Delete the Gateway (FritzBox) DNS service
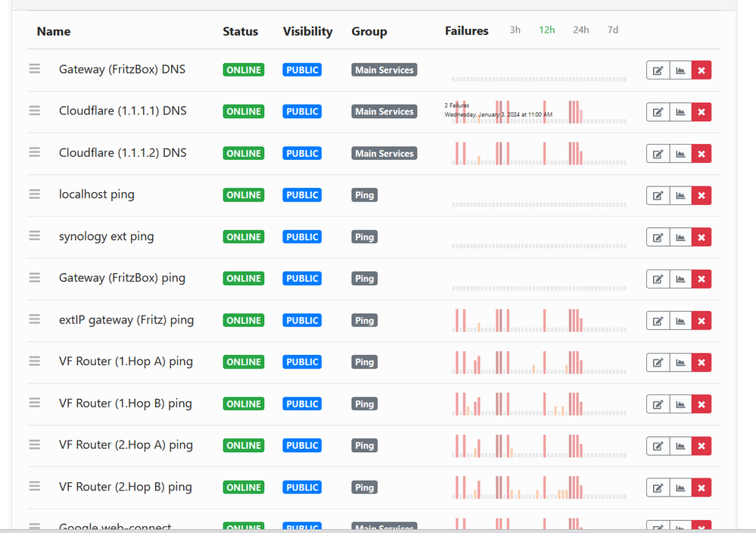 tap(702, 70)
